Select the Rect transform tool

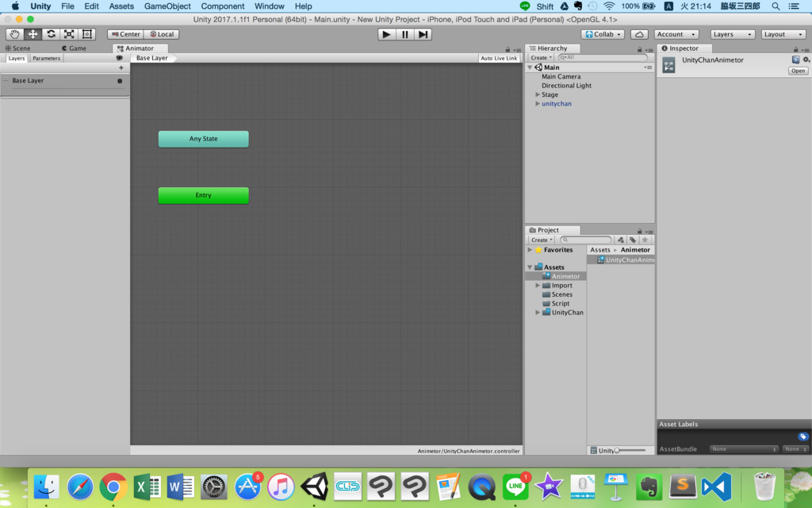click(x=87, y=34)
